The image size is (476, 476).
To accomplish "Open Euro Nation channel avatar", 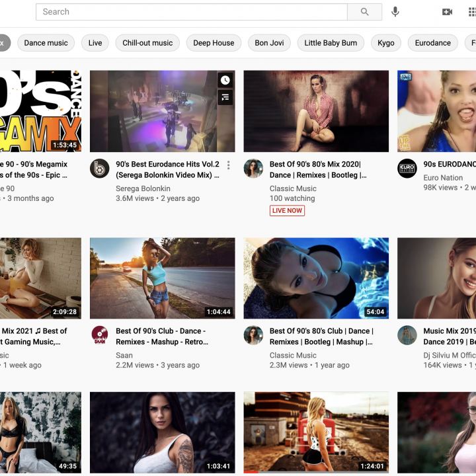I will pyautogui.click(x=407, y=169).
